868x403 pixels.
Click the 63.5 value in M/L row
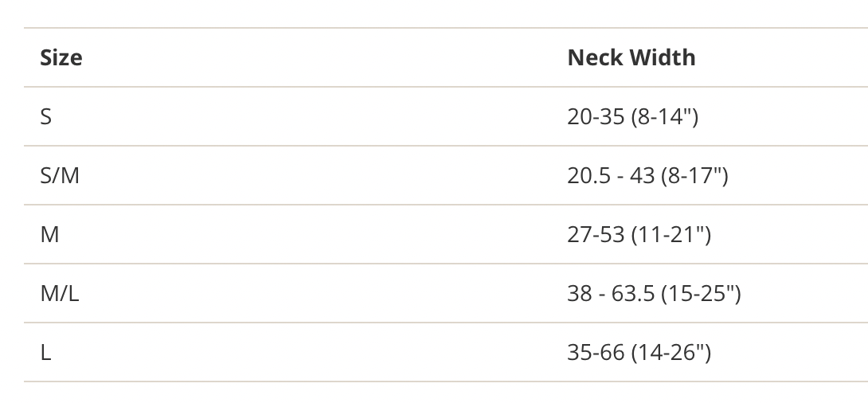point(632,294)
